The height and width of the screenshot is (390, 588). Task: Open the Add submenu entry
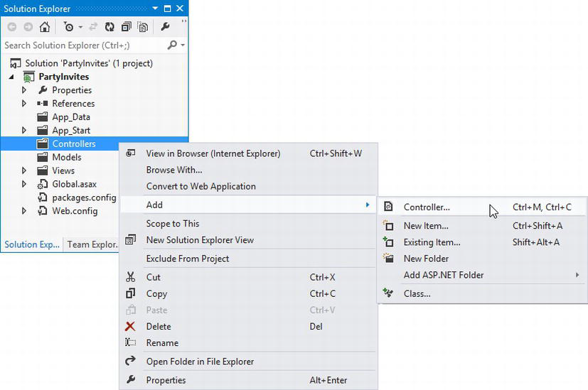(x=248, y=205)
